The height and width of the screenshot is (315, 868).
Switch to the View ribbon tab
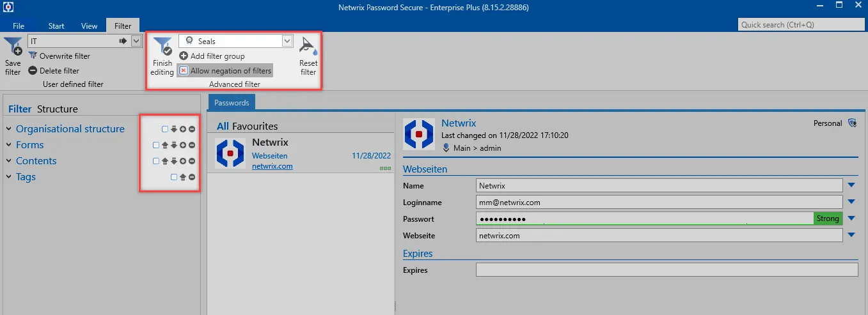[x=89, y=26]
